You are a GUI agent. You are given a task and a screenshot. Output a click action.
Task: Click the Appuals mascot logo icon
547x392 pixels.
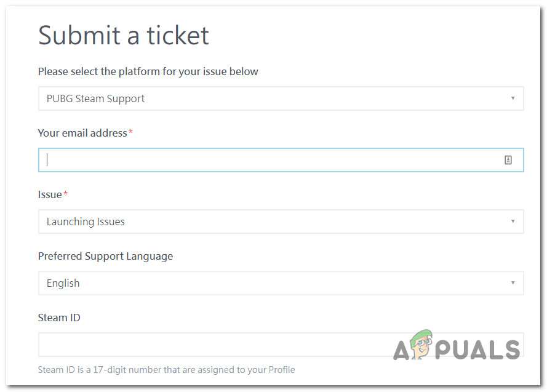(421, 347)
